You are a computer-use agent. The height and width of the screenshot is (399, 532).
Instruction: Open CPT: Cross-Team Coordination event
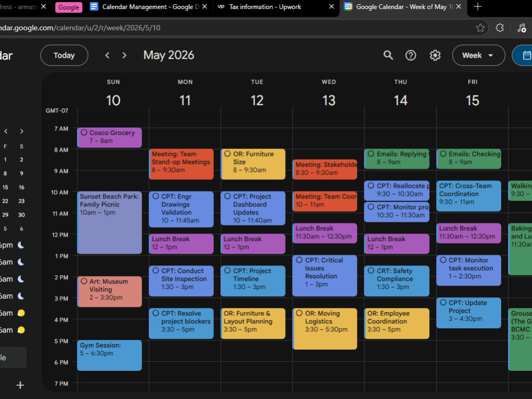pos(469,196)
